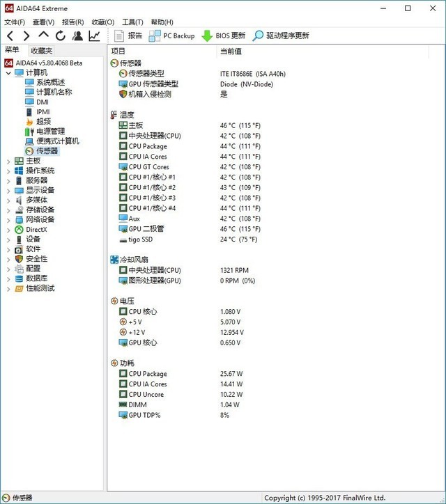Click the 软件 software icon
Image resolution: width=446 pixels, height=504 pixels.
pos(19,249)
